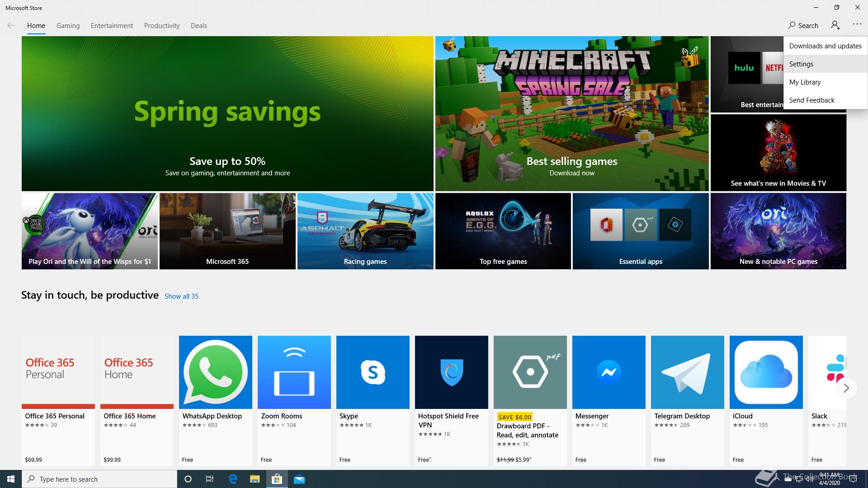This screenshot has width=868, height=488.
Task: Click the three-dots See more icon
Action: pyautogui.click(x=857, y=25)
